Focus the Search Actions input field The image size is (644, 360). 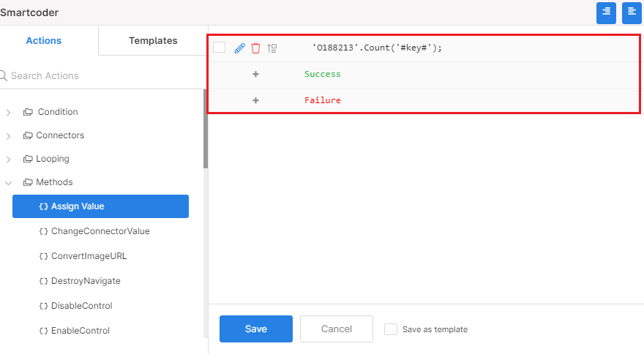(x=102, y=75)
